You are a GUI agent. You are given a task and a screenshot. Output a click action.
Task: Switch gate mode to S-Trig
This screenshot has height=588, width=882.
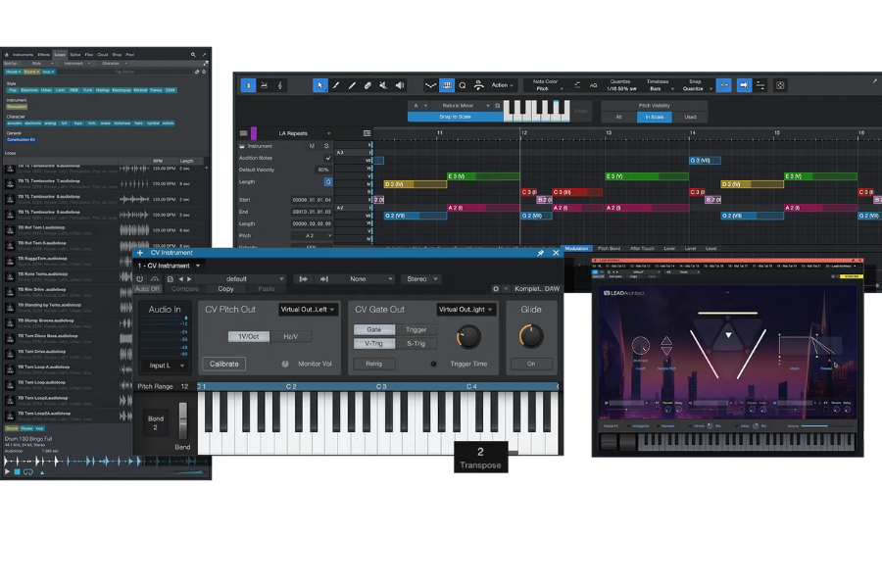pos(416,343)
